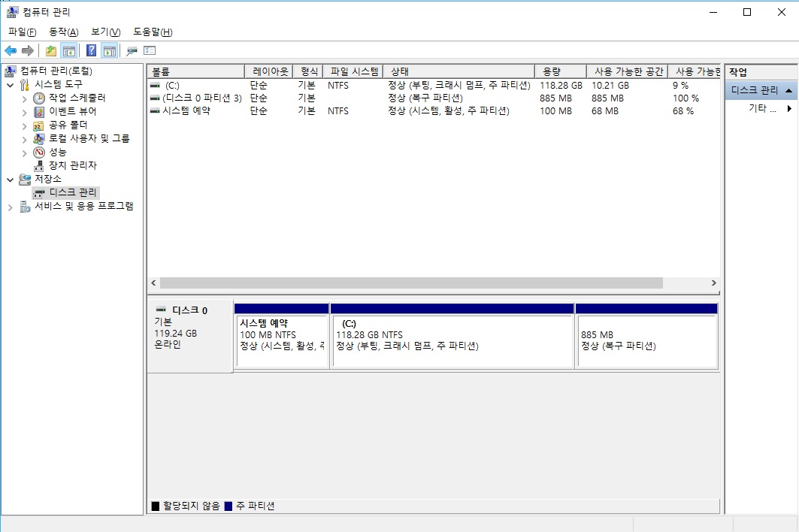Click the 서비스 및 응용 프로그램 icon
The image size is (799, 532).
25,207
